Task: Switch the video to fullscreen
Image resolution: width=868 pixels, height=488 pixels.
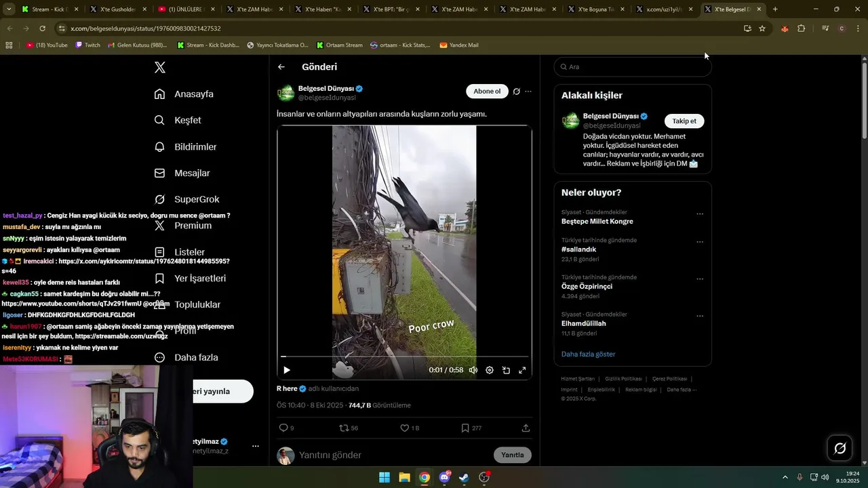Action: pyautogui.click(x=522, y=370)
